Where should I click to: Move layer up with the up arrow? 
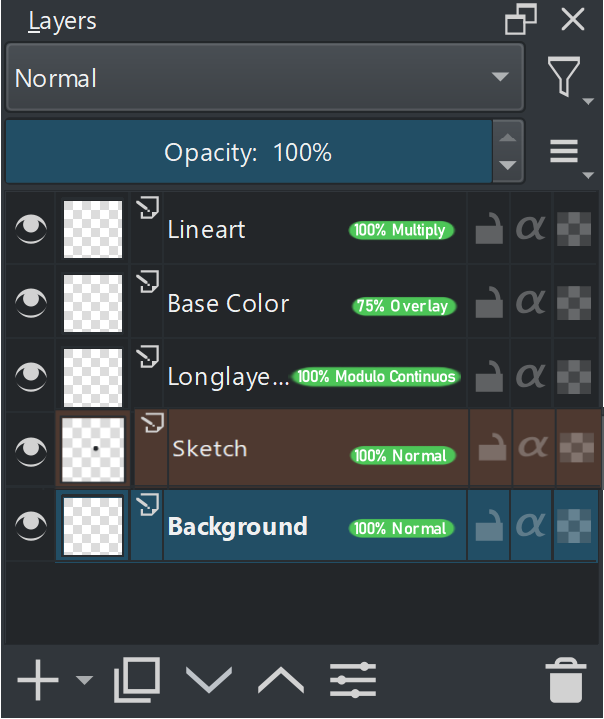click(281, 681)
